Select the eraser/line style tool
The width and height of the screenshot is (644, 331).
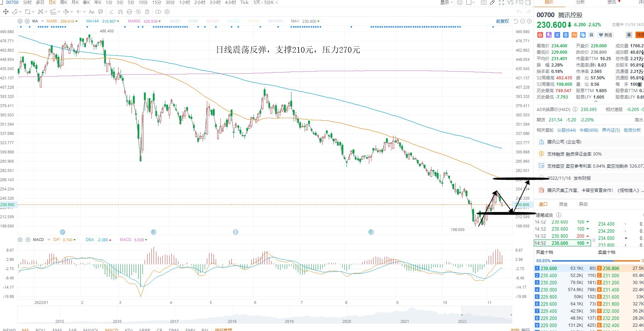tap(112, 12)
